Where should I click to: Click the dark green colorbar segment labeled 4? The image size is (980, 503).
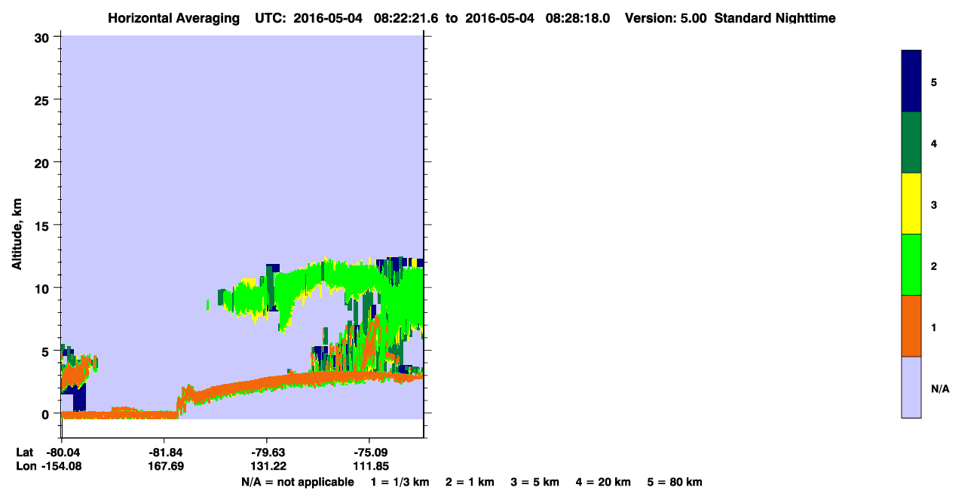click(x=911, y=143)
